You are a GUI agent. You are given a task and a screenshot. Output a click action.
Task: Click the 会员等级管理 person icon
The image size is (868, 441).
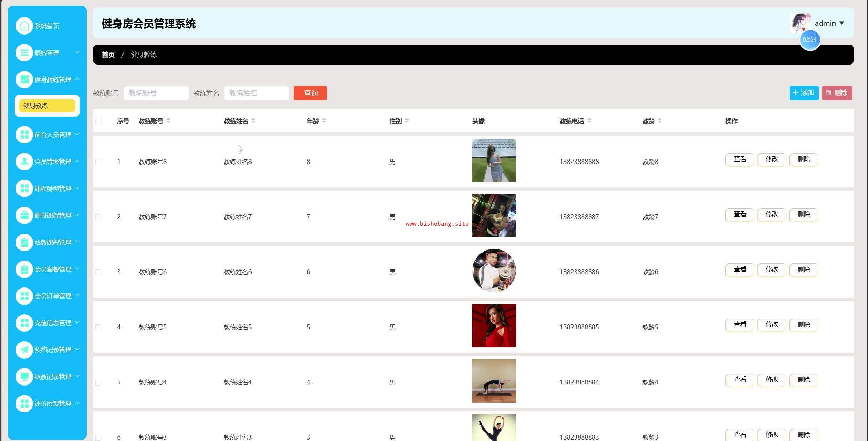pos(24,162)
